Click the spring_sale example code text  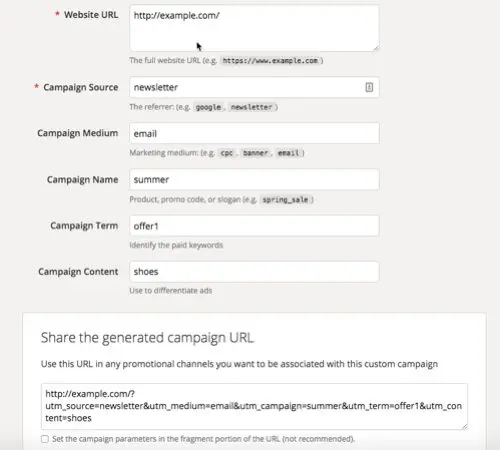tap(285, 200)
